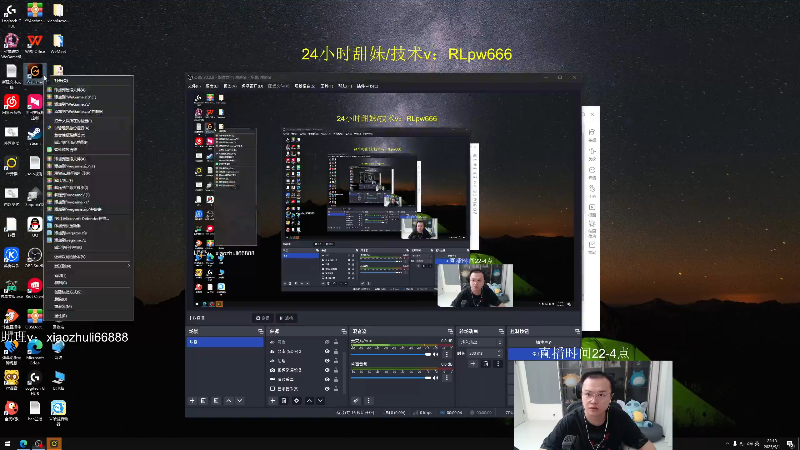Remove selected scene using Scenes panel minus icon
The width and height of the screenshot is (800, 450).
click(203, 401)
